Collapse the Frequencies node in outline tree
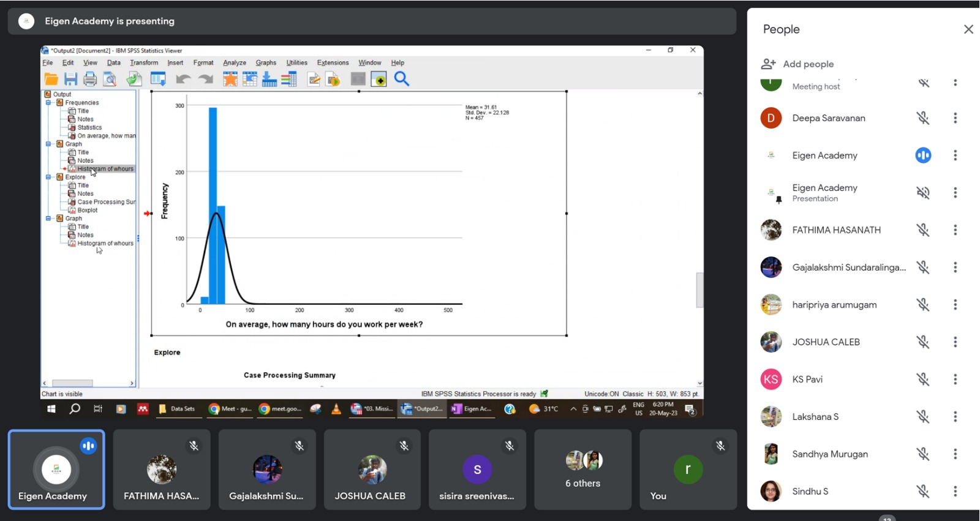 (x=48, y=103)
